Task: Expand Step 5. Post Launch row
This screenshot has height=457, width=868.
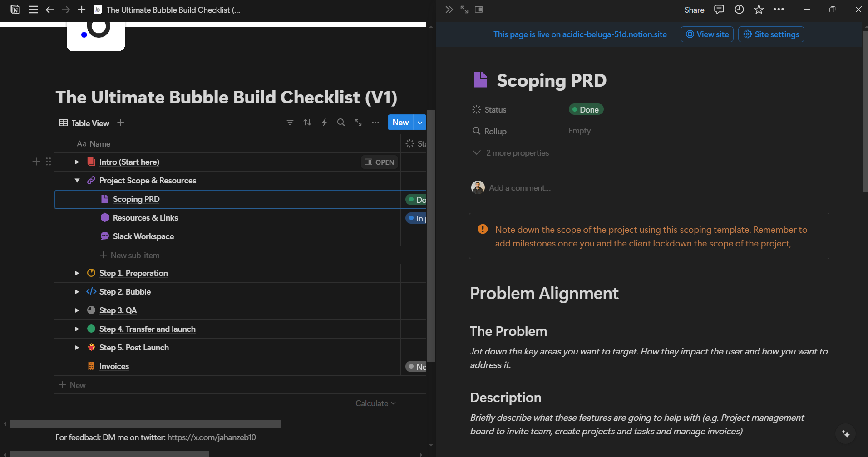Action: coord(77,348)
